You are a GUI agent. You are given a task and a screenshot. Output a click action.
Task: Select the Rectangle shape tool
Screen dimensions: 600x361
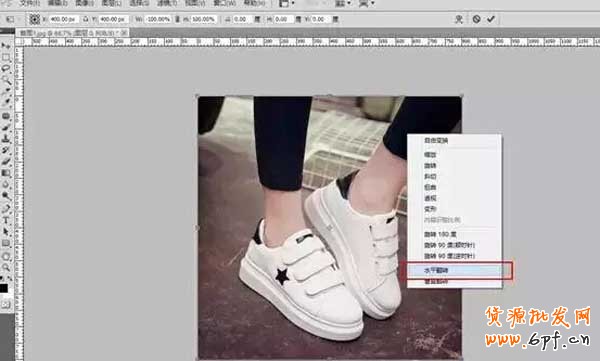coord(6,243)
